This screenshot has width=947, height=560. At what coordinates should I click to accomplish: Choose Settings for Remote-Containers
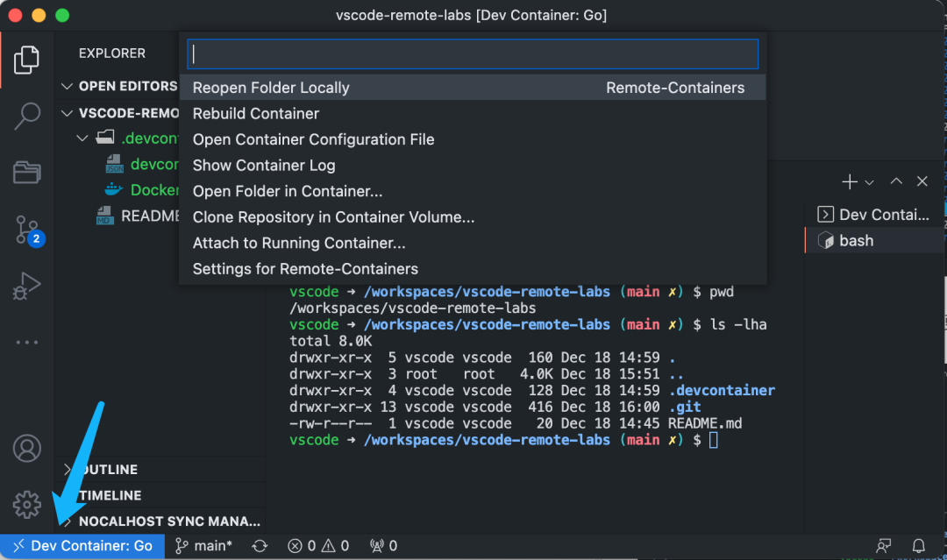coord(473,269)
